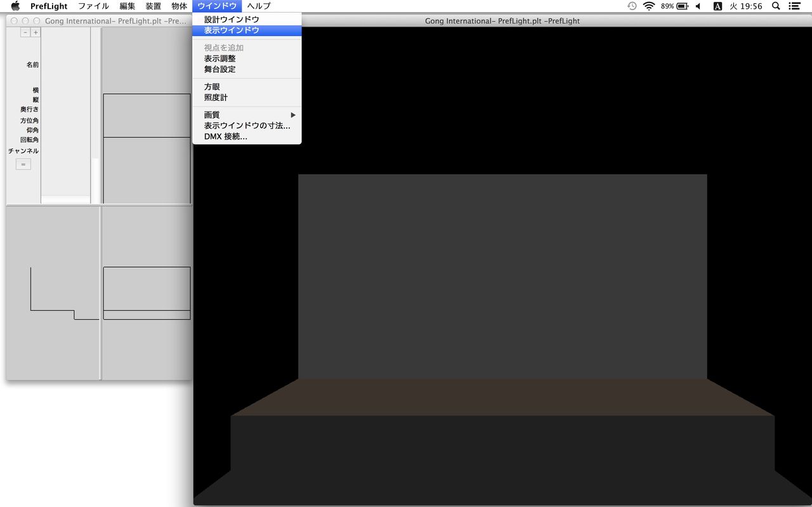Click the 回転角 label
Viewport: 812px width, 507px height.
pos(29,140)
